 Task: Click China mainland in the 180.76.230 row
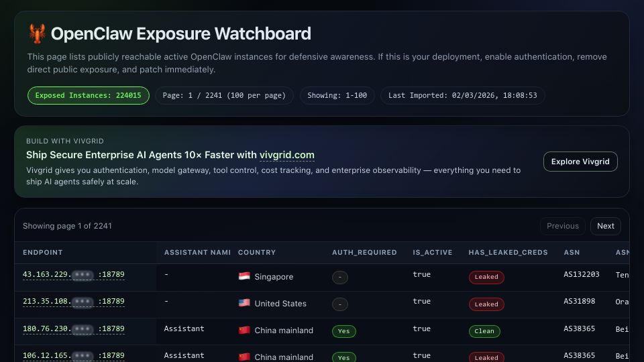tap(284, 330)
